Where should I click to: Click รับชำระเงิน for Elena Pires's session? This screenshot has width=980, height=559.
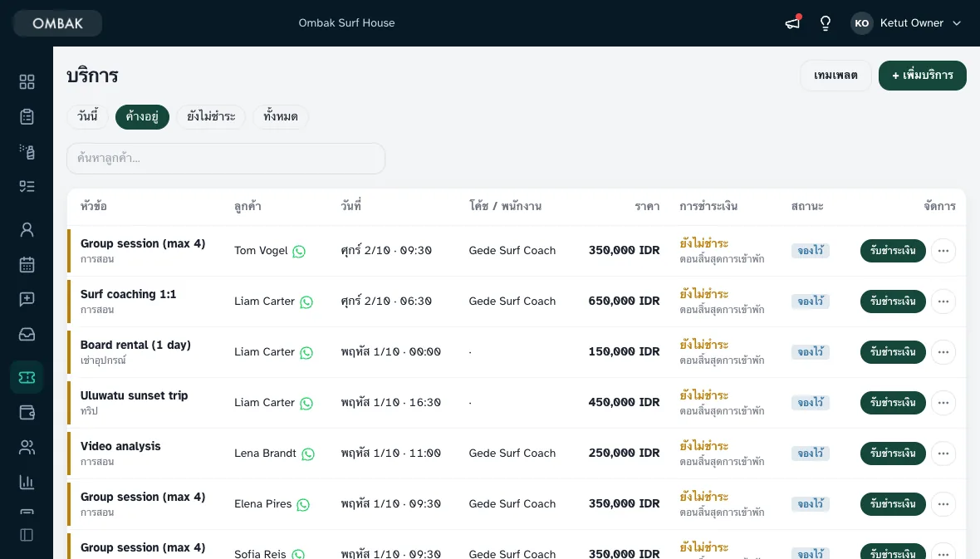(x=893, y=504)
